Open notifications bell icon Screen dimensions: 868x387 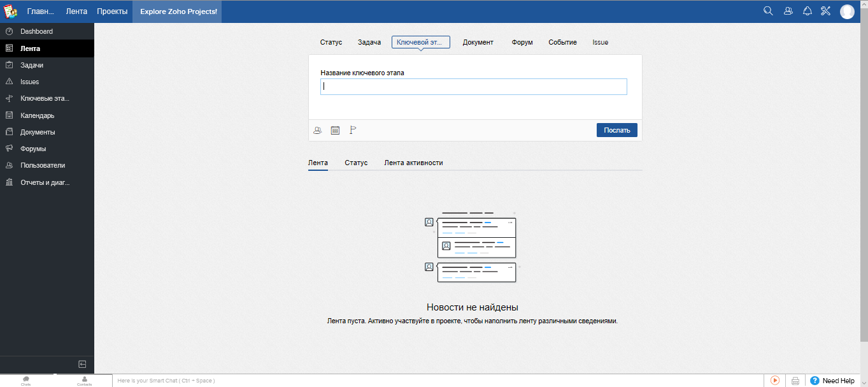(807, 11)
